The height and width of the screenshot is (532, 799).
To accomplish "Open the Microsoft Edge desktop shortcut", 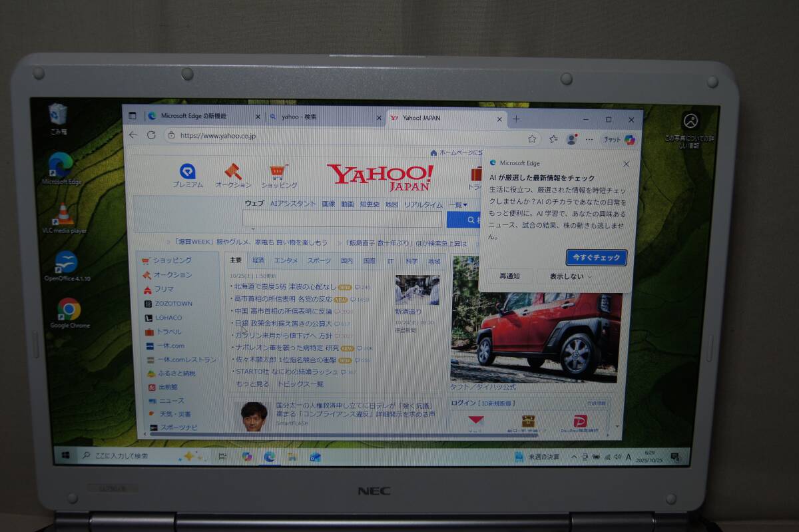I will click(61, 168).
